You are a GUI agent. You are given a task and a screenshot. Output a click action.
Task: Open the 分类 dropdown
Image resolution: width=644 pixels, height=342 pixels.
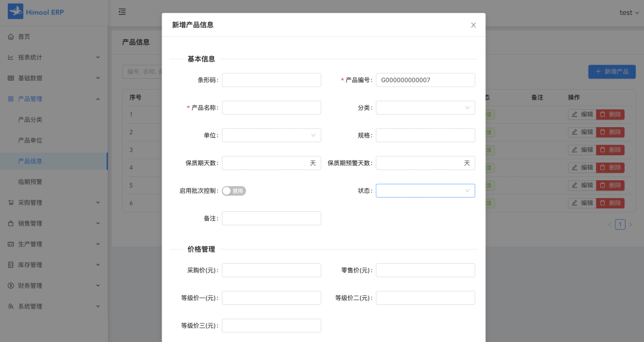pyautogui.click(x=425, y=108)
